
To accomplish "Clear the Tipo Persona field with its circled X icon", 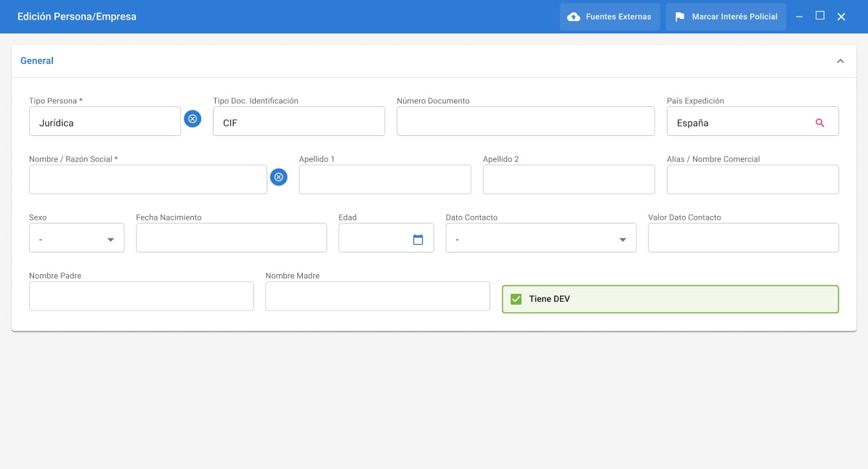I will point(192,119).
